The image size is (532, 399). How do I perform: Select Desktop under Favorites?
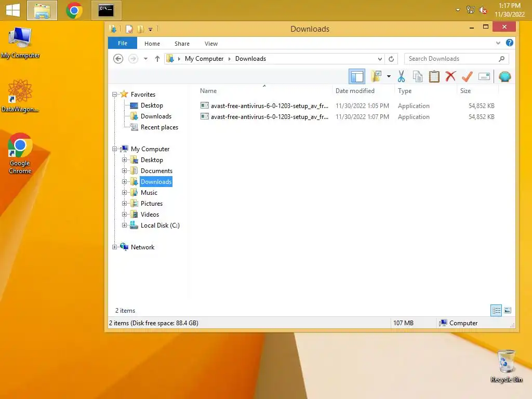pos(152,105)
